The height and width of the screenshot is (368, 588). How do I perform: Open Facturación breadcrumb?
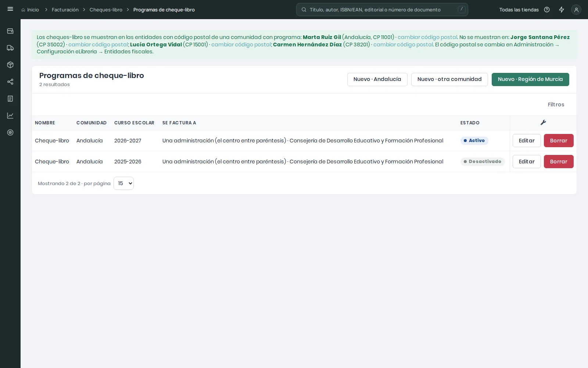pos(65,10)
